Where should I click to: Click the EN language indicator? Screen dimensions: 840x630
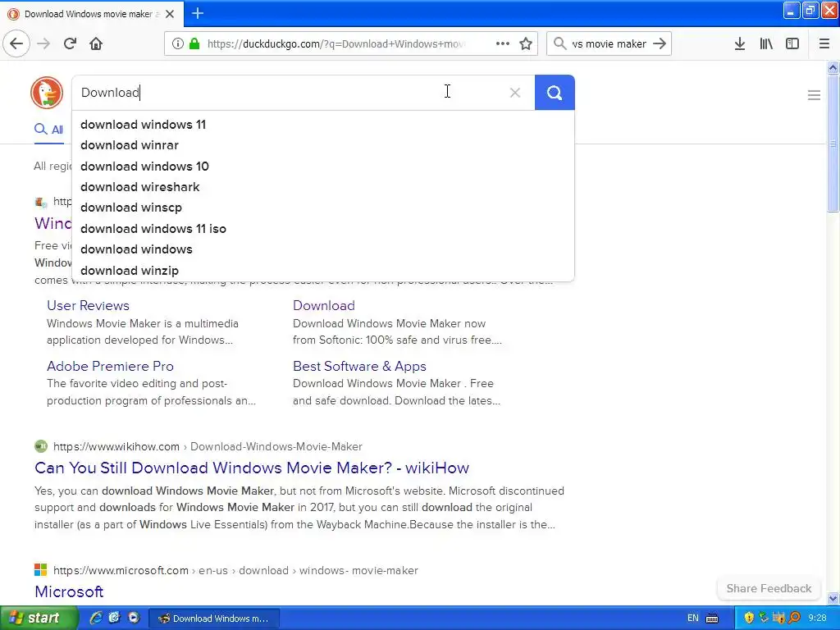(x=692, y=619)
